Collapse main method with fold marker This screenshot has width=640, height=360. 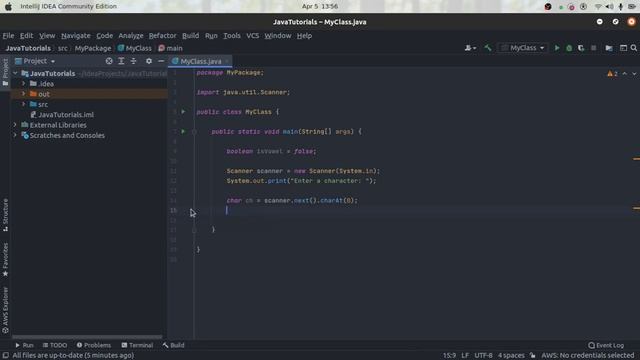coord(194,131)
